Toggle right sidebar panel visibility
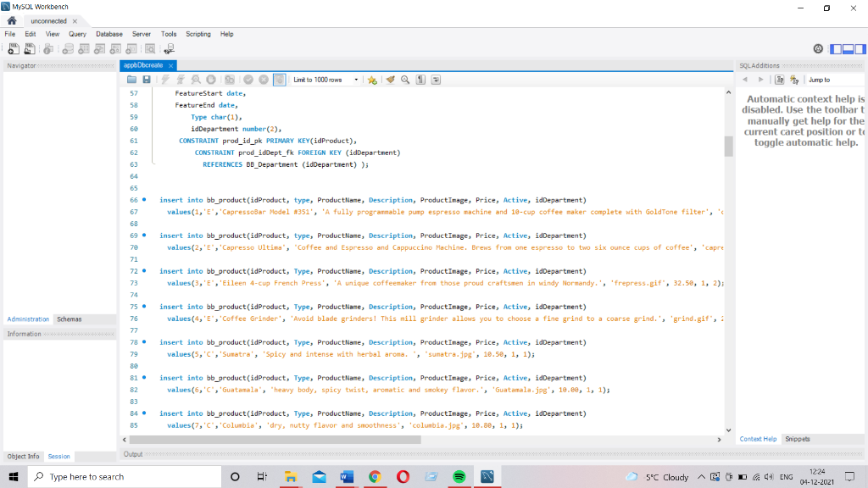868x488 pixels. point(860,48)
